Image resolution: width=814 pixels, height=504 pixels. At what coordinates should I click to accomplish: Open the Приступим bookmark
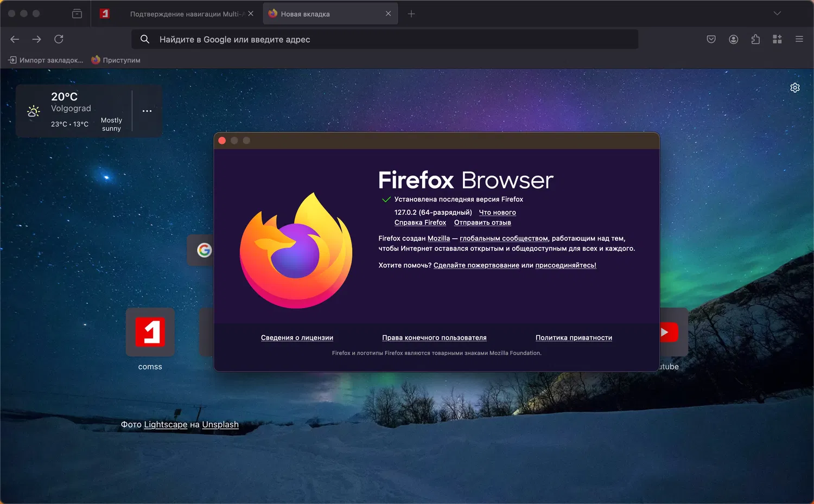(x=116, y=60)
